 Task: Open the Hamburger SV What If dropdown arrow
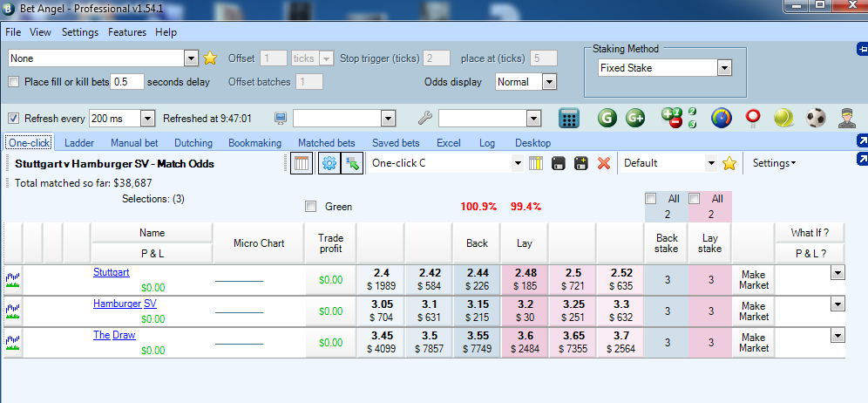tap(837, 304)
